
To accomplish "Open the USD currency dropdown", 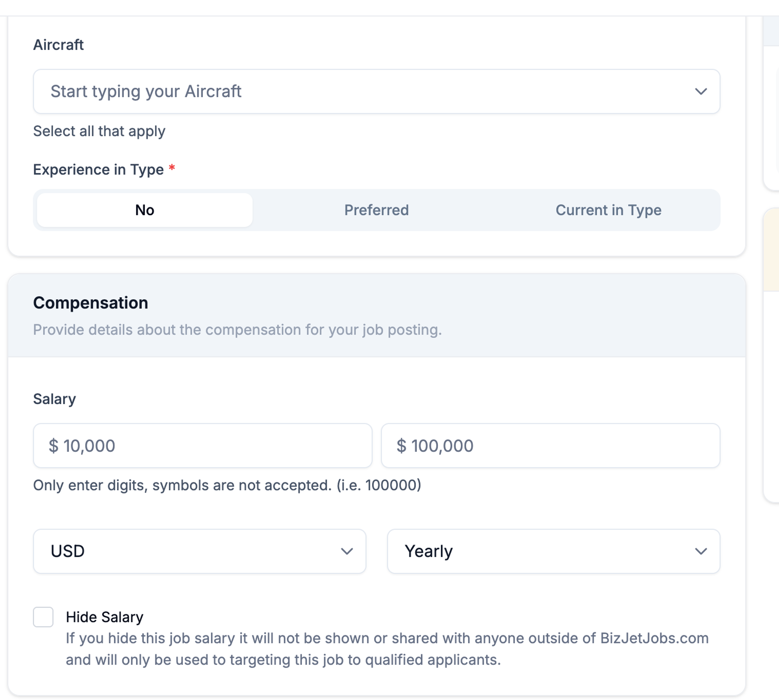I will pyautogui.click(x=200, y=551).
